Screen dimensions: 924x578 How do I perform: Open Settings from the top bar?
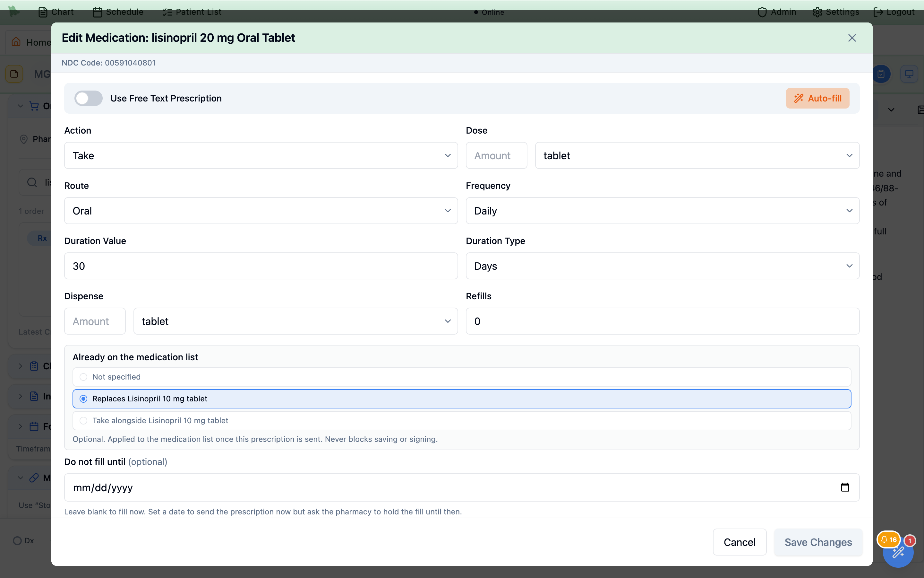pyautogui.click(x=836, y=12)
